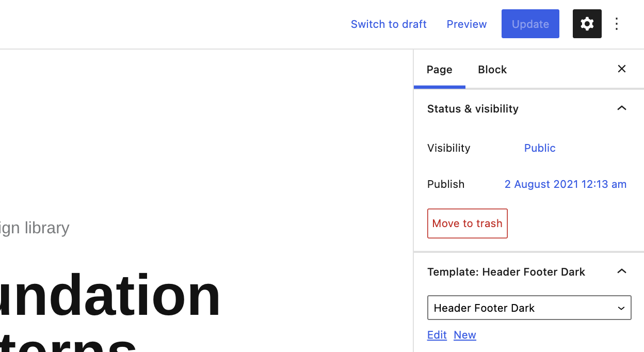644x352 pixels.
Task: Click the Publish label
Action: (446, 184)
